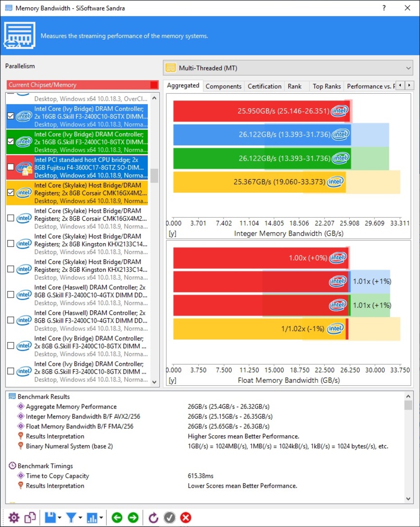Image resolution: width=420 pixels, height=527 pixels.
Task: Click the purple refresh arrow icon
Action: click(153, 518)
